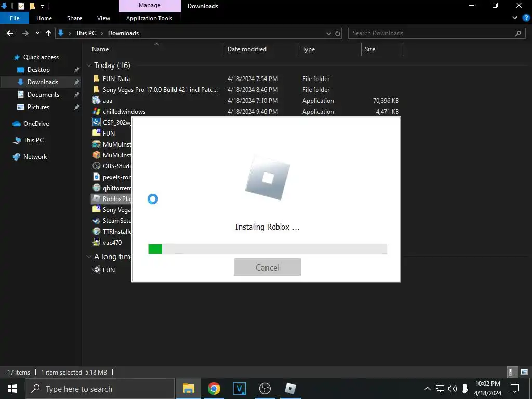Viewport: 532px width, 399px height.
Task: Select the Sony Vegas zip archive icon
Action: pos(96,209)
